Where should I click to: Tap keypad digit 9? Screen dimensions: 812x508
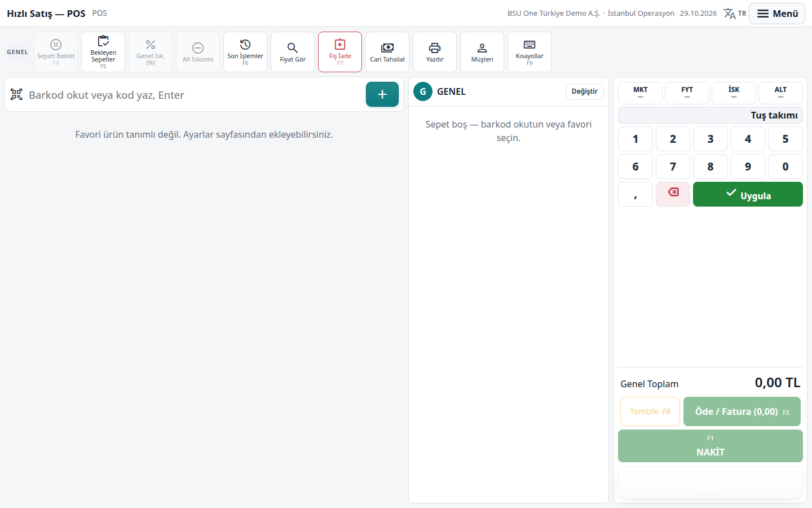[748, 167]
